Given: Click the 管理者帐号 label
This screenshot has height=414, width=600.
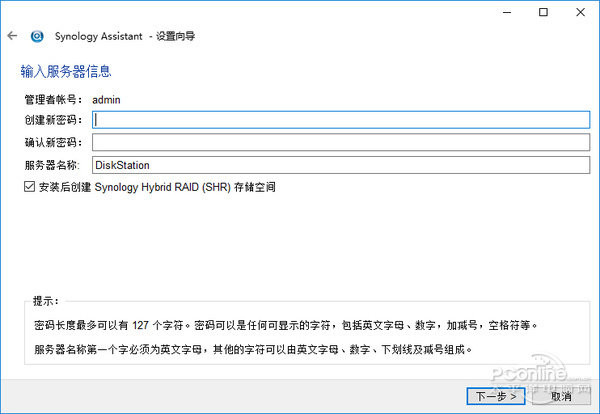Looking at the screenshot, I should coord(53,100).
